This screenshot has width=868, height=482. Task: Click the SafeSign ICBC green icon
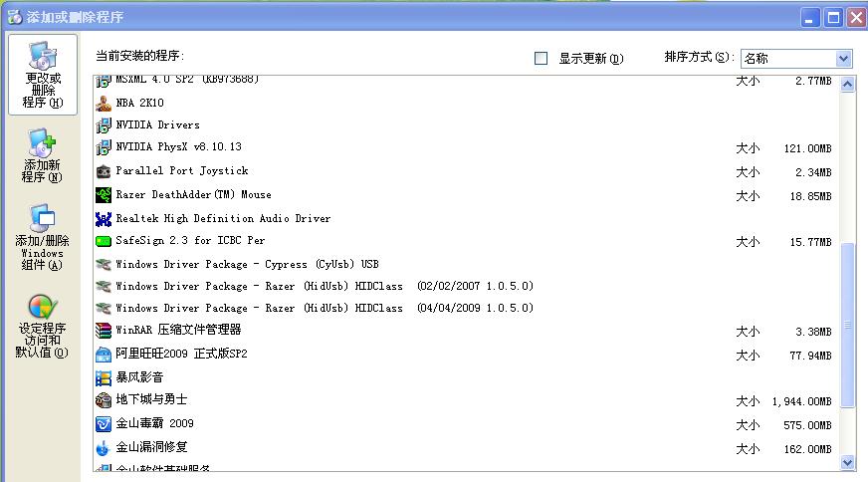[x=103, y=242]
